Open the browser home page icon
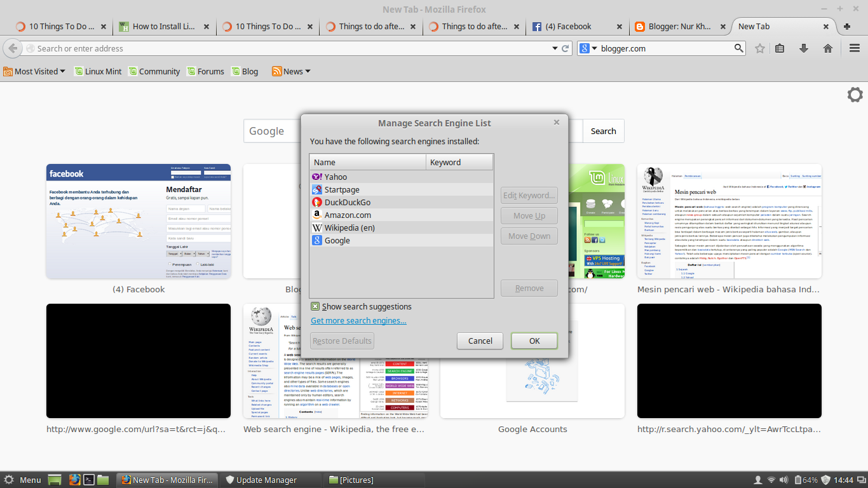Image resolution: width=868 pixels, height=488 pixels. [827, 48]
